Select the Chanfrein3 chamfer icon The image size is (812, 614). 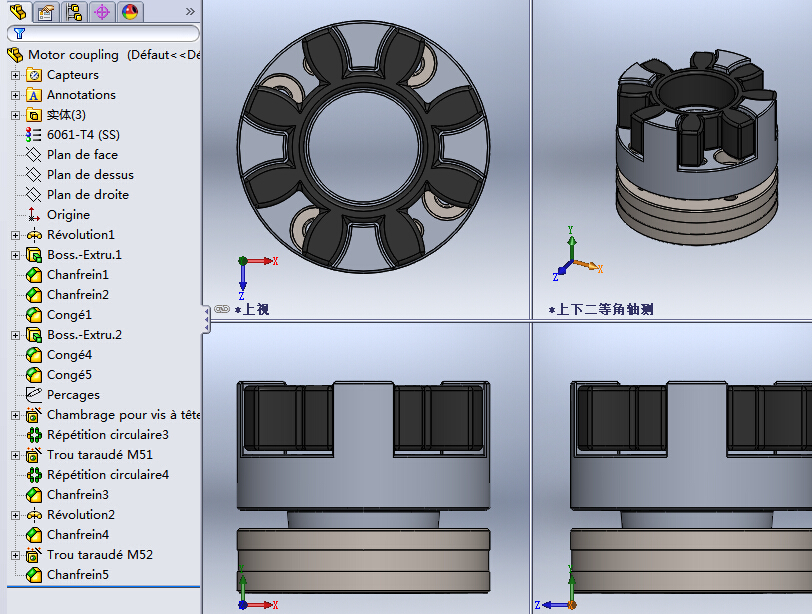tap(34, 495)
